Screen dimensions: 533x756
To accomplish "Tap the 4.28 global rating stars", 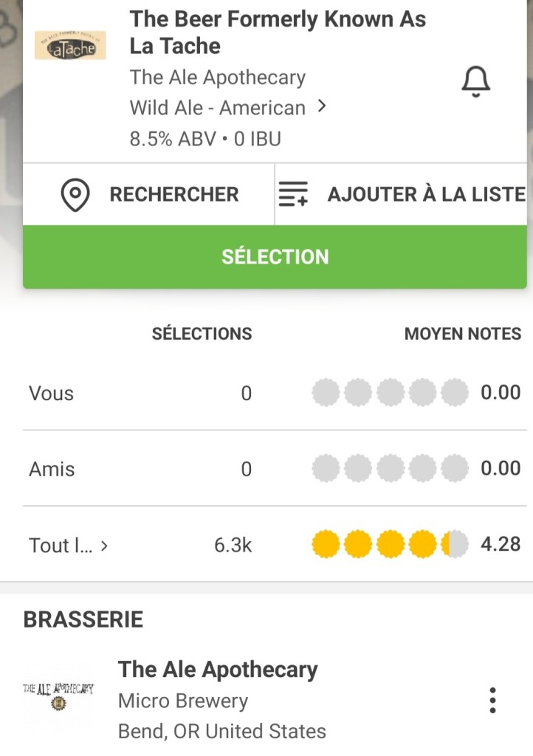I will click(x=390, y=545).
